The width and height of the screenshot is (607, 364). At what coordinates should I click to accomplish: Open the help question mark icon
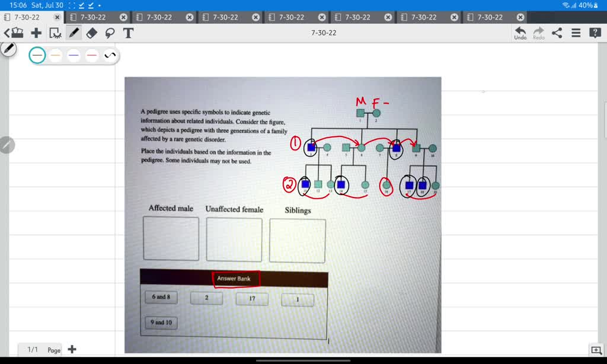coord(595,33)
